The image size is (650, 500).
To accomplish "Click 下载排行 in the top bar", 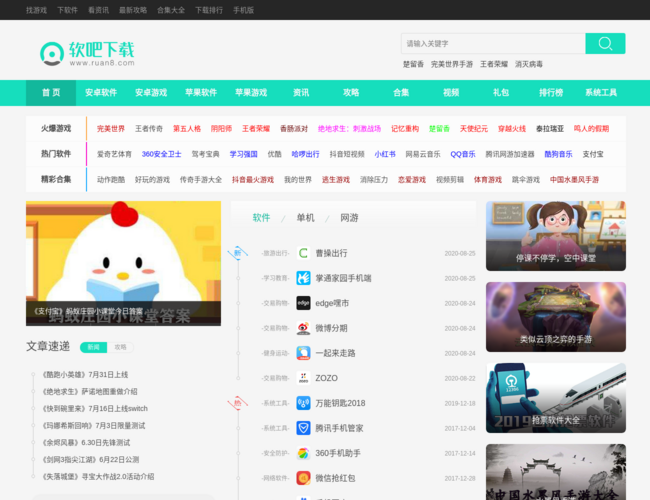I will [209, 10].
